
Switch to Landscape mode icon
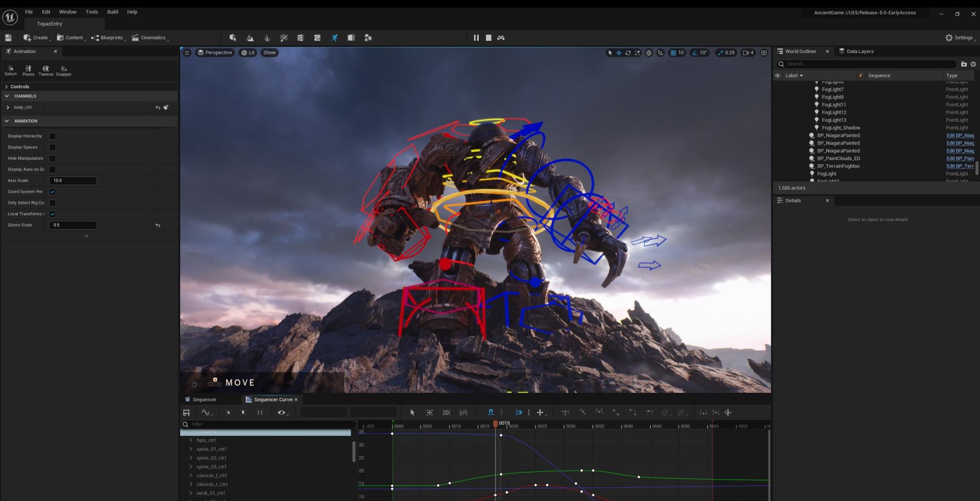[x=250, y=38]
